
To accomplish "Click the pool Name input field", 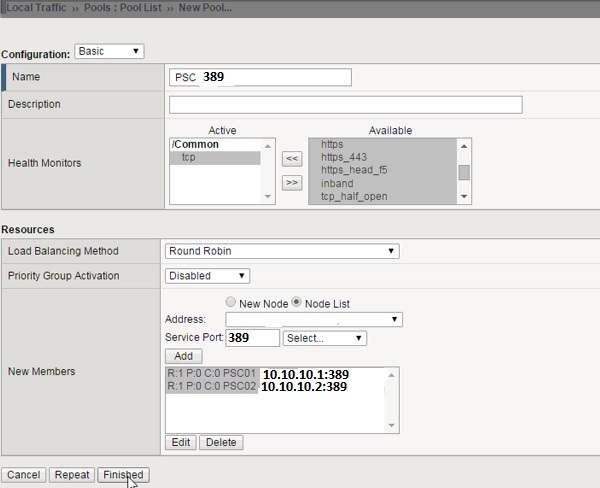I will 261,77.
